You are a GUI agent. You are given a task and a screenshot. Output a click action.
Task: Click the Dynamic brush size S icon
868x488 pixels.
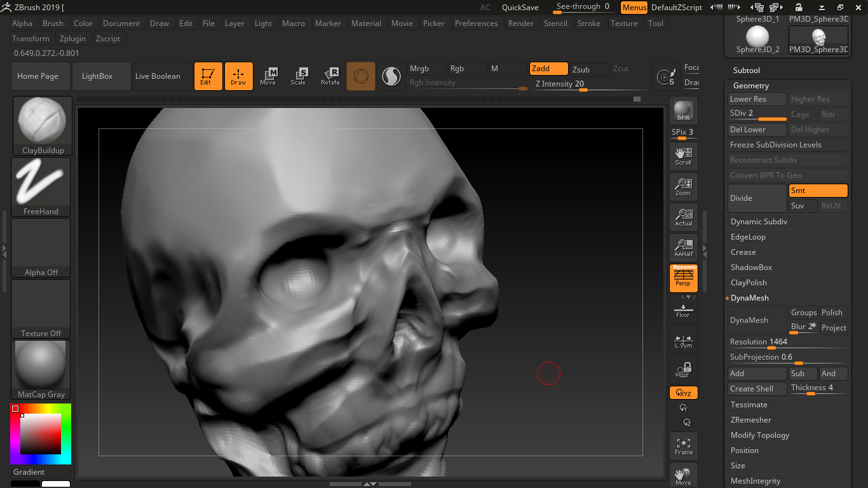(666, 76)
